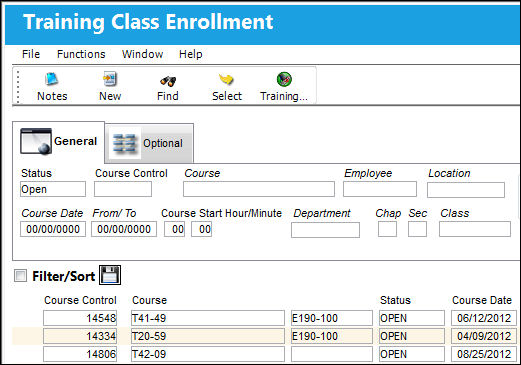This screenshot has height=365, width=521.
Task: Click course cell T41-49
Action: click(x=208, y=318)
